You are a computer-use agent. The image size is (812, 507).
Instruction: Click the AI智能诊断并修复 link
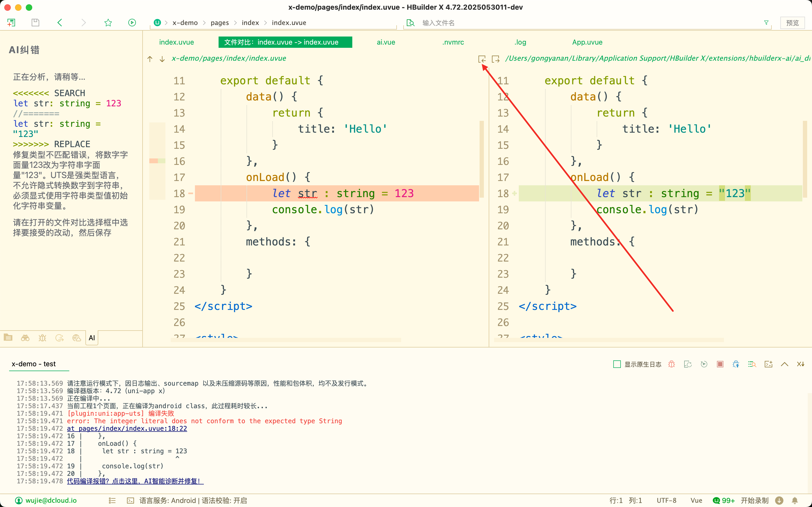tap(135, 481)
